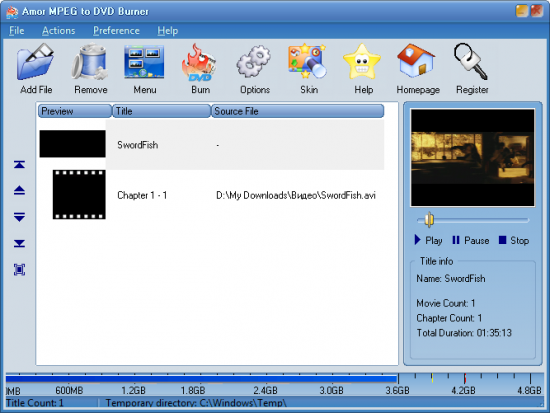The width and height of the screenshot is (550, 413).
Task: Click the 600MB capacity label
Action: click(69, 391)
